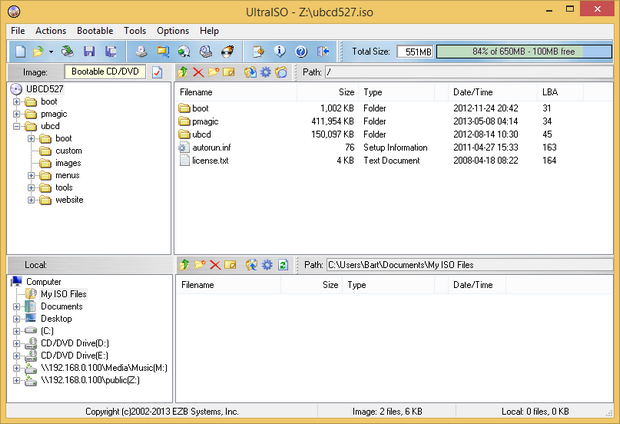This screenshot has width=620, height=424.
Task: Click the green Refresh icon in the Local toolbar
Action: point(283,265)
